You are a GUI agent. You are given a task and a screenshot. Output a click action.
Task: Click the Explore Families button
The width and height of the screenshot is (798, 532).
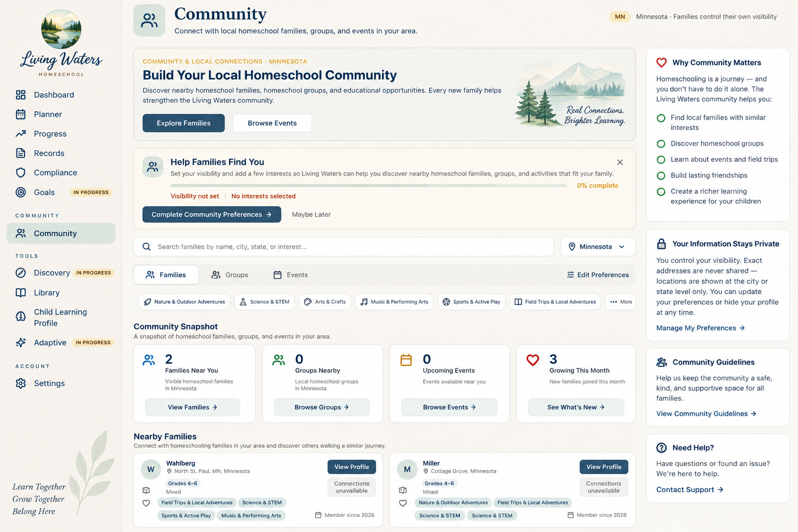click(x=183, y=123)
